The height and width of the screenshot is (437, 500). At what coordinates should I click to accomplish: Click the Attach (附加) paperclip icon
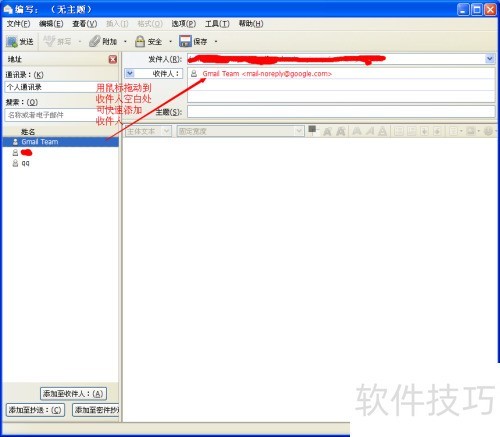94,41
